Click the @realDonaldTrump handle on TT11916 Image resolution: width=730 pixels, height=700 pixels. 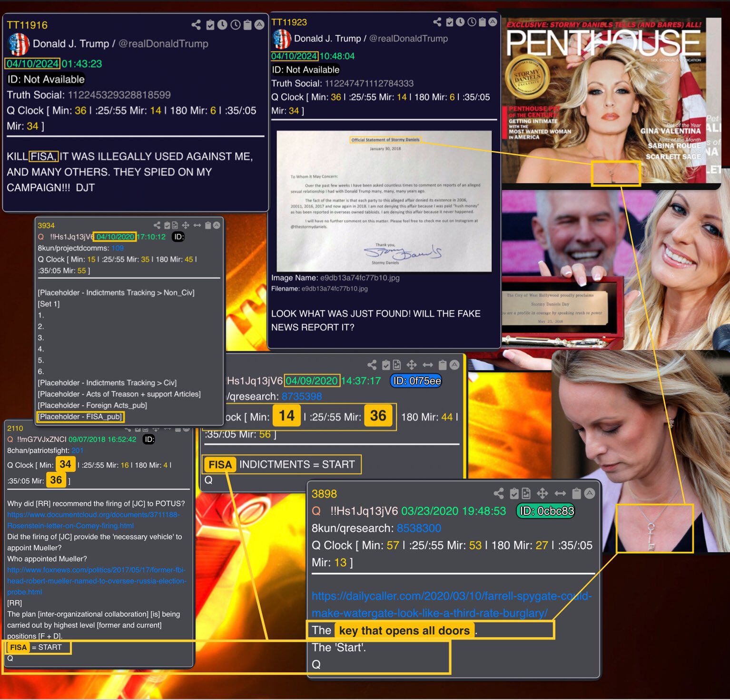[x=163, y=44]
